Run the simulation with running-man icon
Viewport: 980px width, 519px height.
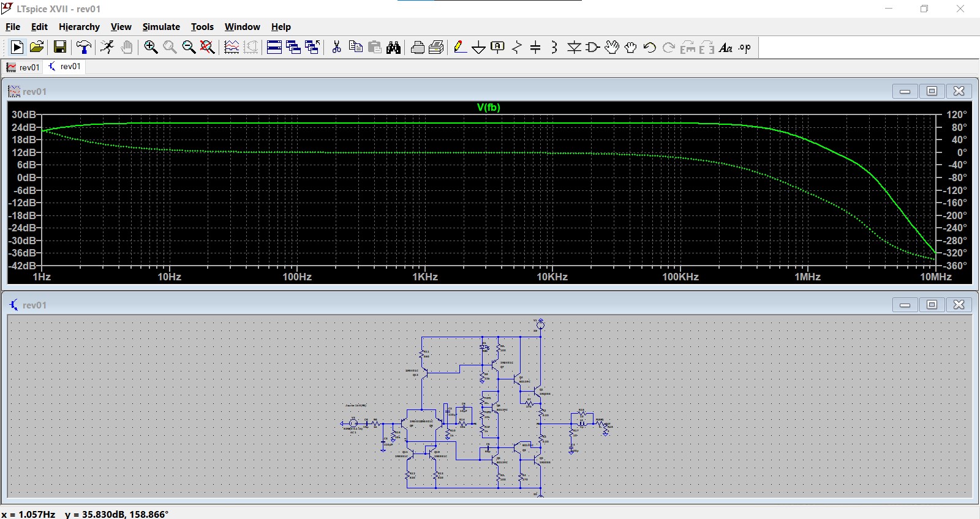[x=108, y=47]
